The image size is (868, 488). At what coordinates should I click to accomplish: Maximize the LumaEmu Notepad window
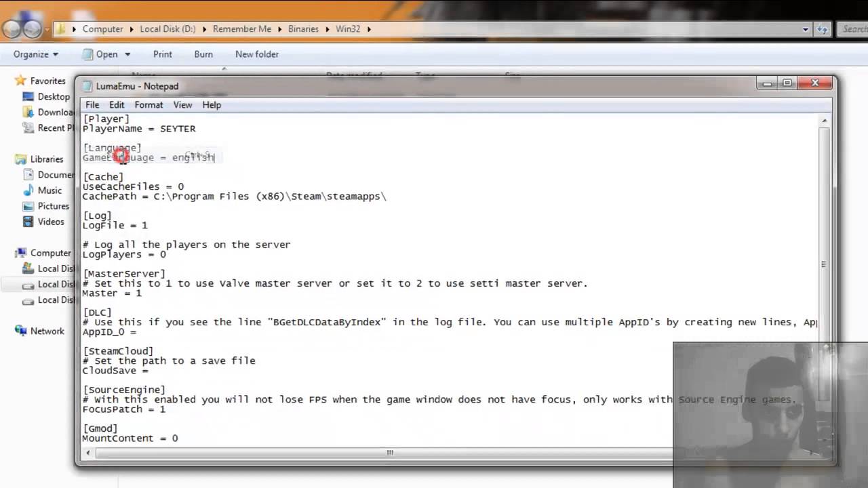pyautogui.click(x=787, y=83)
